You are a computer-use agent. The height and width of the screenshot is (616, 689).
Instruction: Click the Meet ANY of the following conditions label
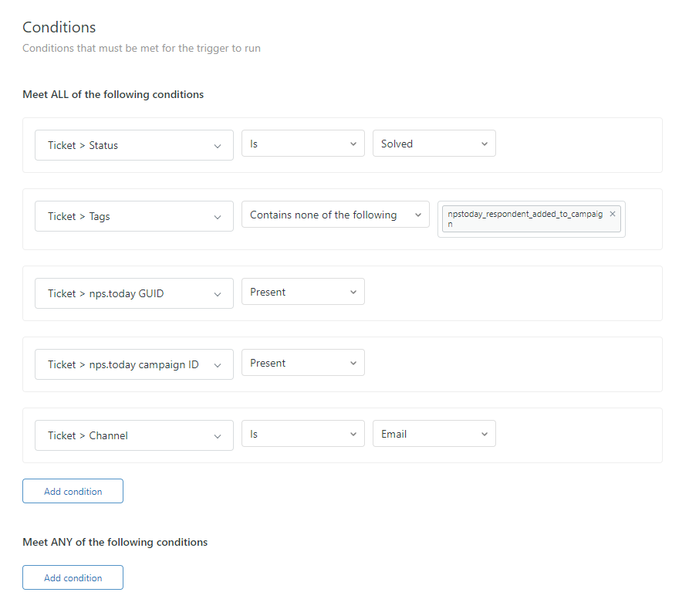pos(115,542)
